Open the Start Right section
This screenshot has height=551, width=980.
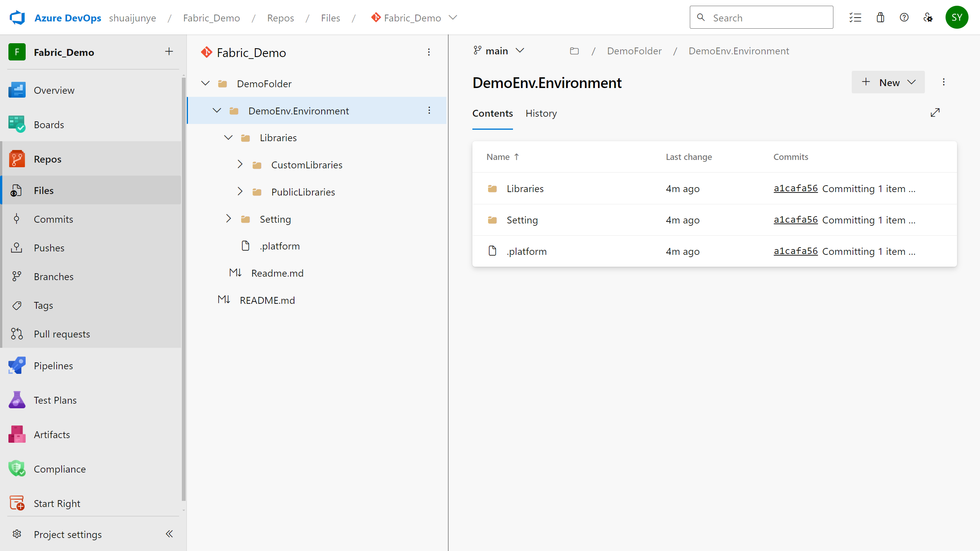coord(57,503)
